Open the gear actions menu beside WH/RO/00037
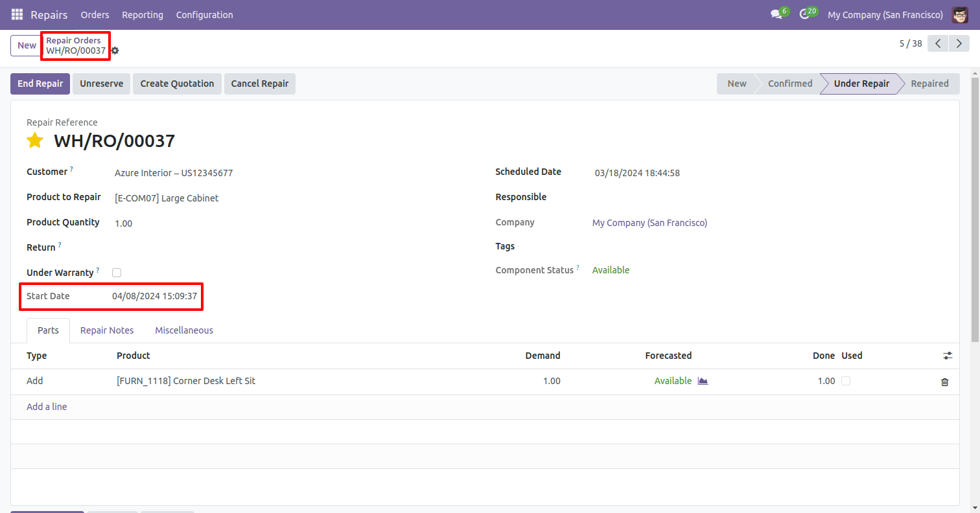 coord(115,51)
